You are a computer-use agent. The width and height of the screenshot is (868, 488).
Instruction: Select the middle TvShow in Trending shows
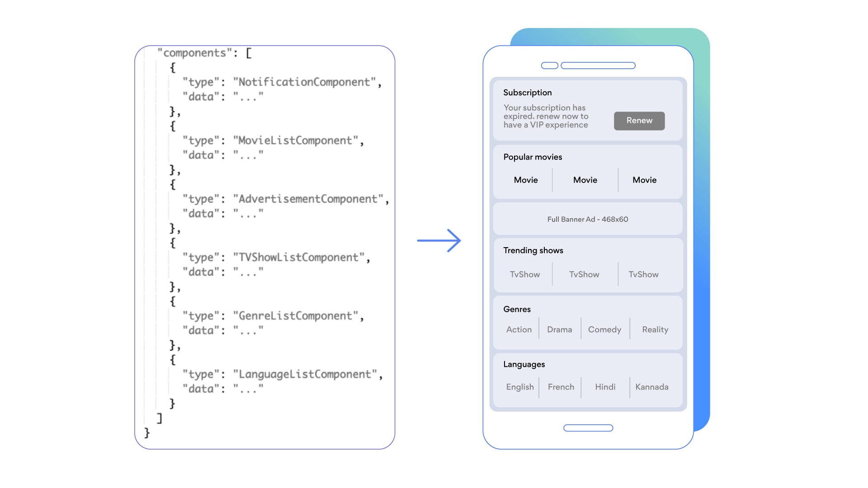[x=584, y=274]
